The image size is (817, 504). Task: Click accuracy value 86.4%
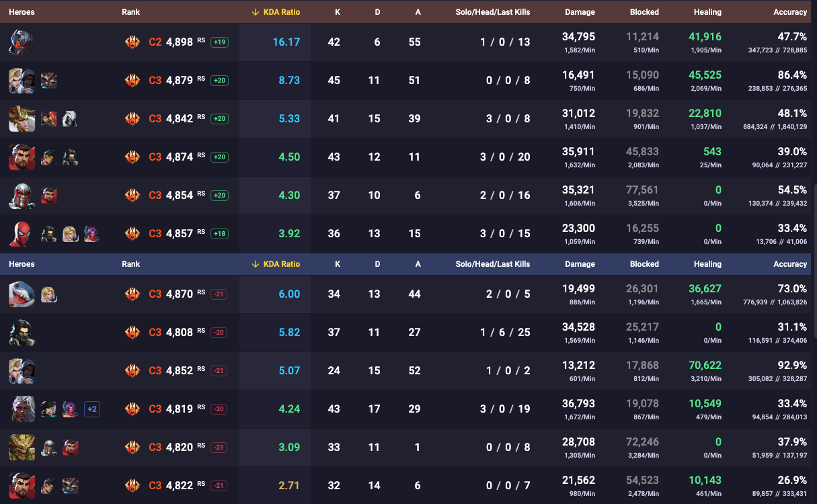pyautogui.click(x=791, y=75)
